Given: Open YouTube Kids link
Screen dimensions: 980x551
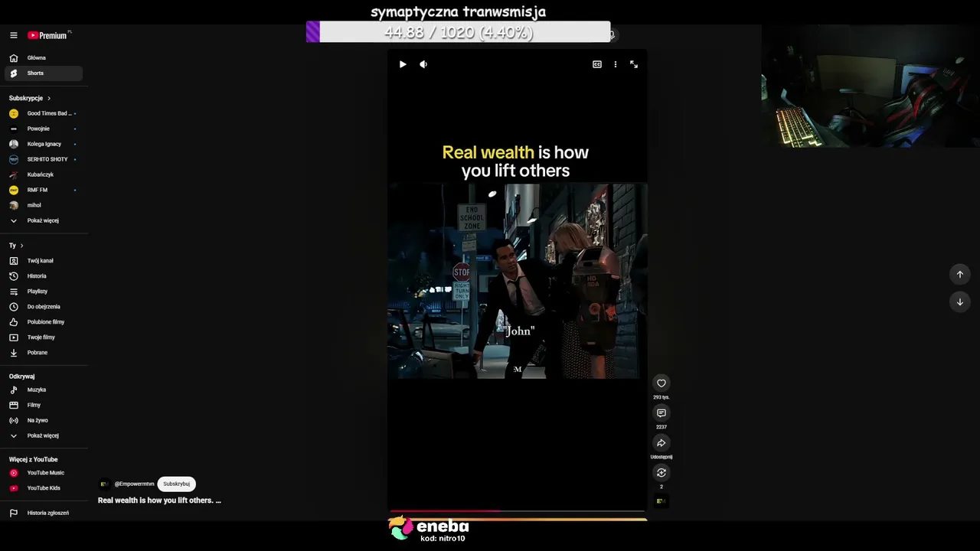Looking at the screenshot, I should coord(44,488).
